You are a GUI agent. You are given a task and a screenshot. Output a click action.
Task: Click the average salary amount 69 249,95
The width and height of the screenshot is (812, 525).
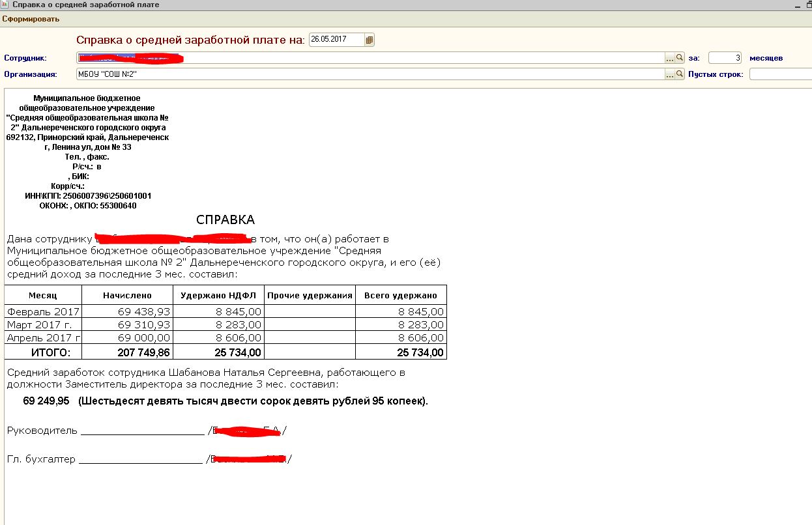tap(46, 401)
